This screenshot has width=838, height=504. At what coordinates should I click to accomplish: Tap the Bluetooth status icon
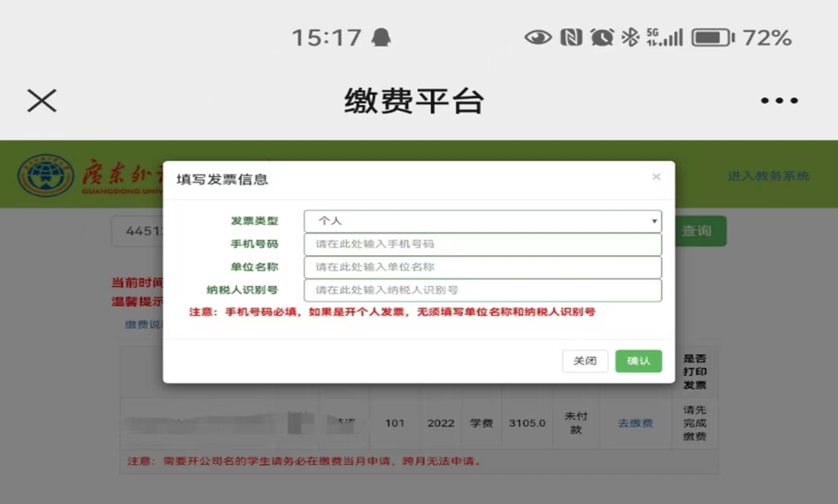pyautogui.click(x=630, y=37)
